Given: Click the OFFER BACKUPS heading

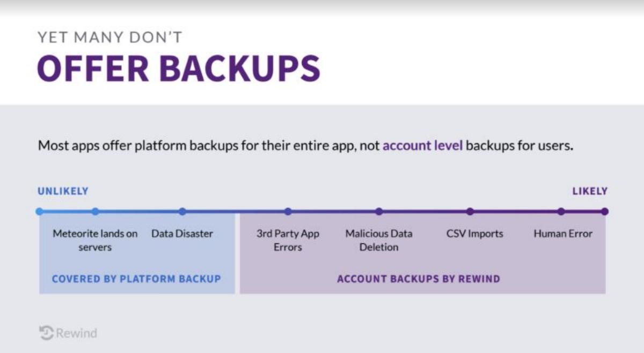Looking at the screenshot, I should (x=179, y=68).
